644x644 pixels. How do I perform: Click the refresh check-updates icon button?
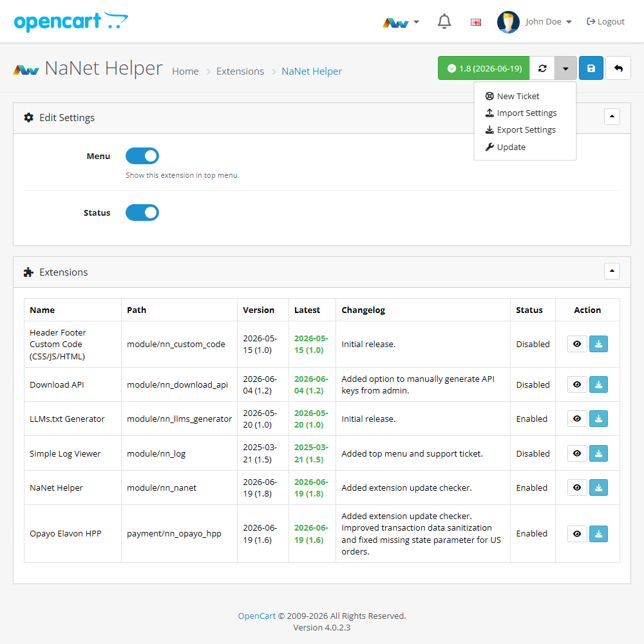tap(542, 68)
